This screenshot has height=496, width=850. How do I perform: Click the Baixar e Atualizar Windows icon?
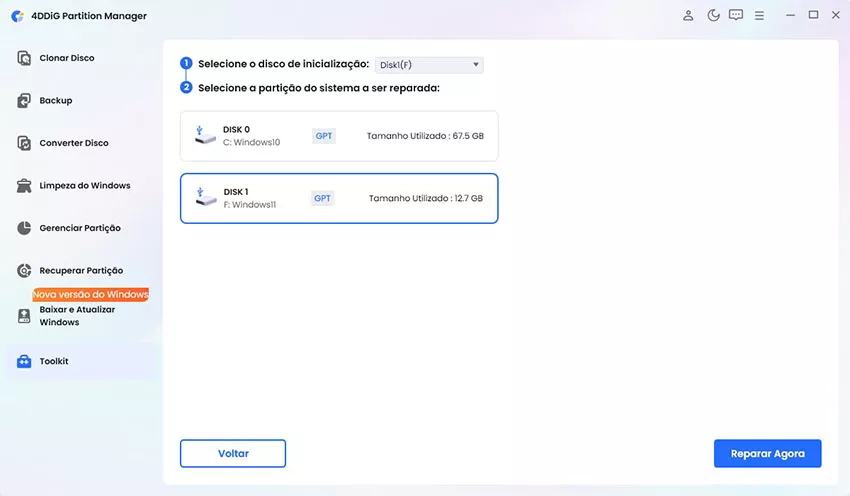click(x=24, y=316)
